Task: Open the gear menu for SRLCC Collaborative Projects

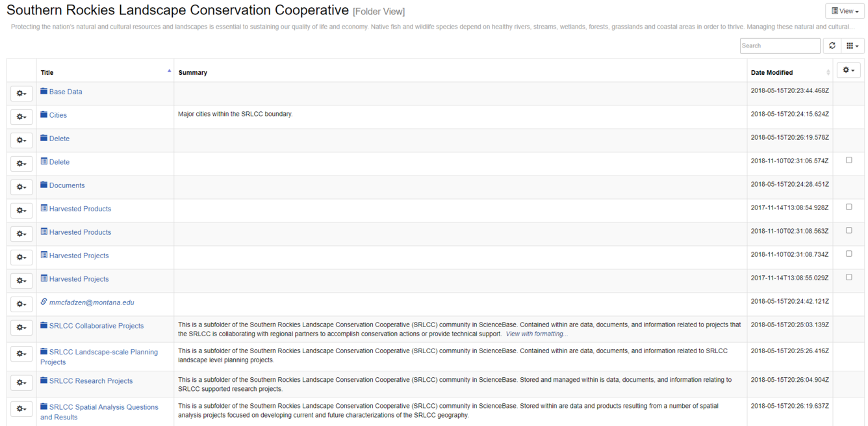Action: pyautogui.click(x=21, y=328)
